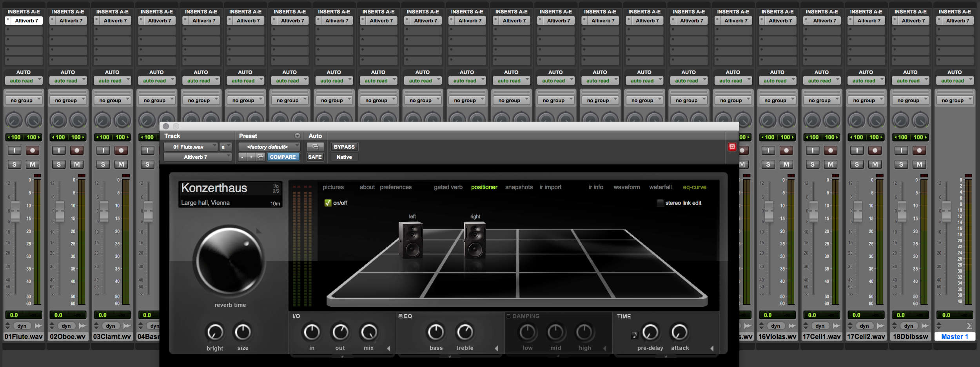Open the factory default preset dropdown
This screenshot has width=980, height=367.
pos(269,147)
